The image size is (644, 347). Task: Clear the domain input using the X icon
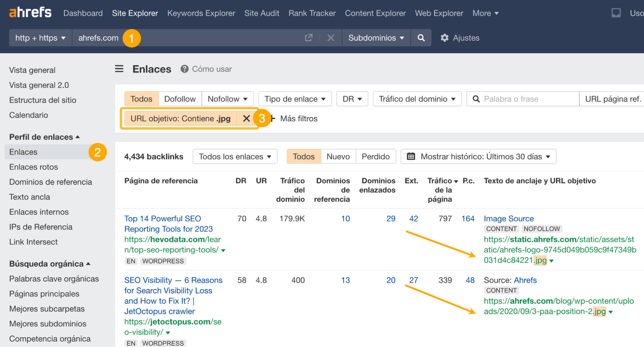click(x=331, y=38)
